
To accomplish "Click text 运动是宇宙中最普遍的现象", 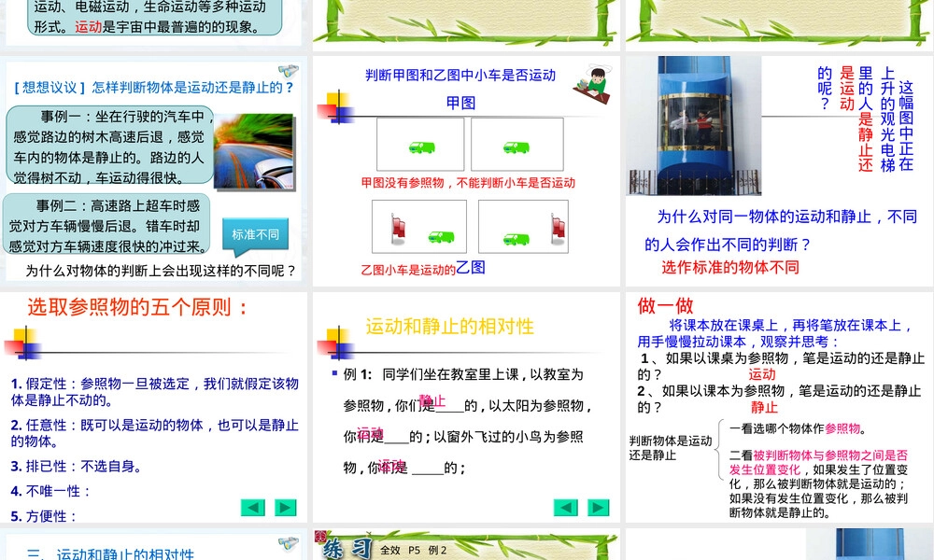I will (x=167, y=27).
